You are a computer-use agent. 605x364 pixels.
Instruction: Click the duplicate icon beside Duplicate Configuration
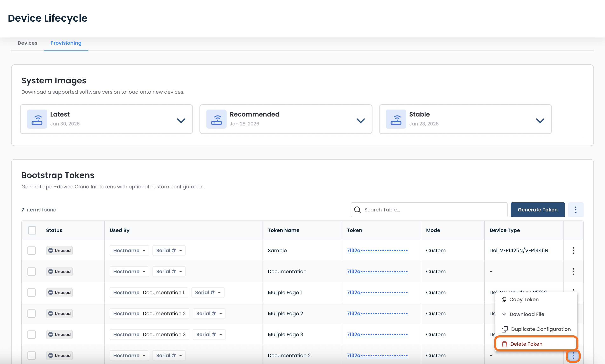point(505,329)
